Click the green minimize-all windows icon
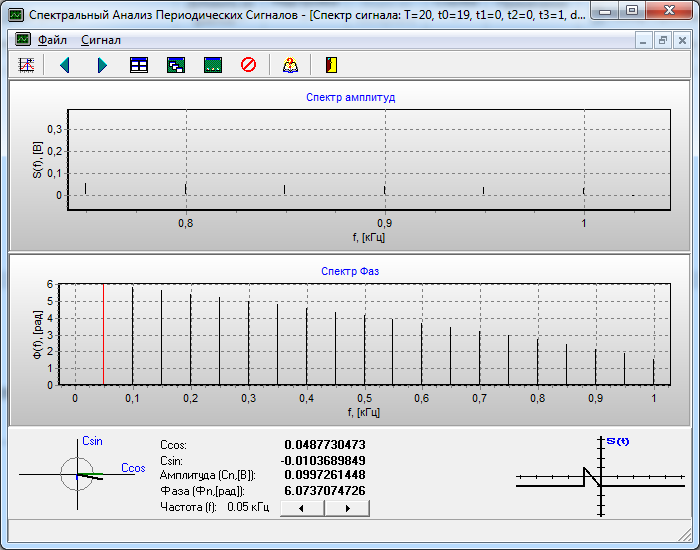 pyautogui.click(x=212, y=65)
